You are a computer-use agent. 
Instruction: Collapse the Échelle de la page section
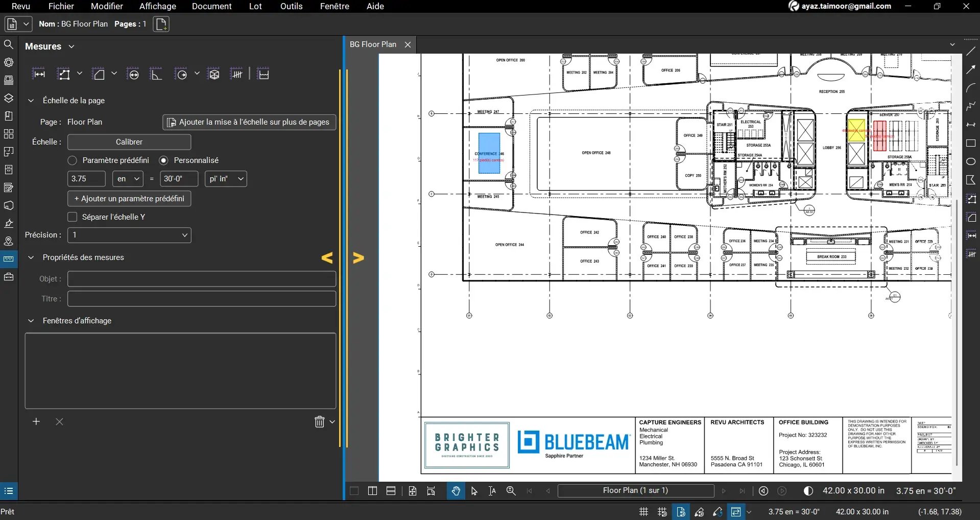31,100
